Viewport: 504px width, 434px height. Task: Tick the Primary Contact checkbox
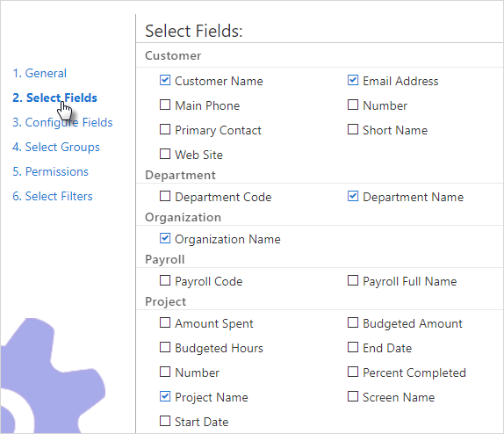[x=165, y=129]
